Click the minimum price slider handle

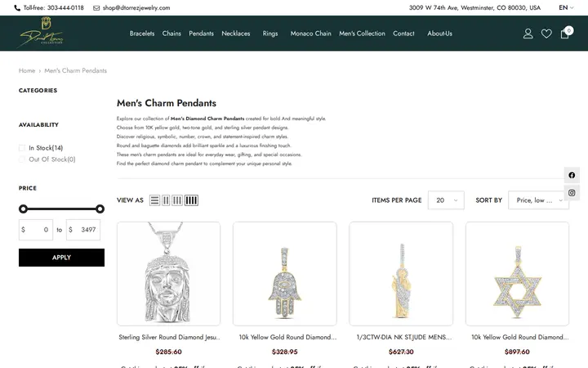[x=23, y=209]
